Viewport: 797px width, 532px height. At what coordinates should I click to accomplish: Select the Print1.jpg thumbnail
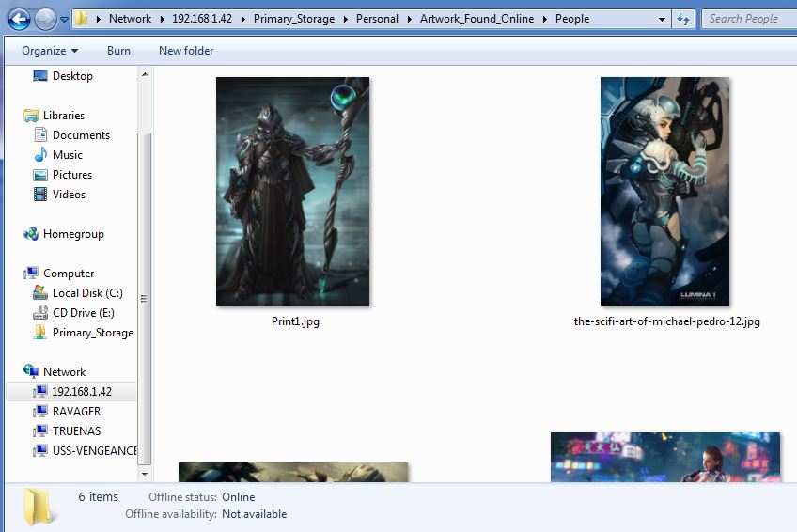pyautogui.click(x=293, y=192)
